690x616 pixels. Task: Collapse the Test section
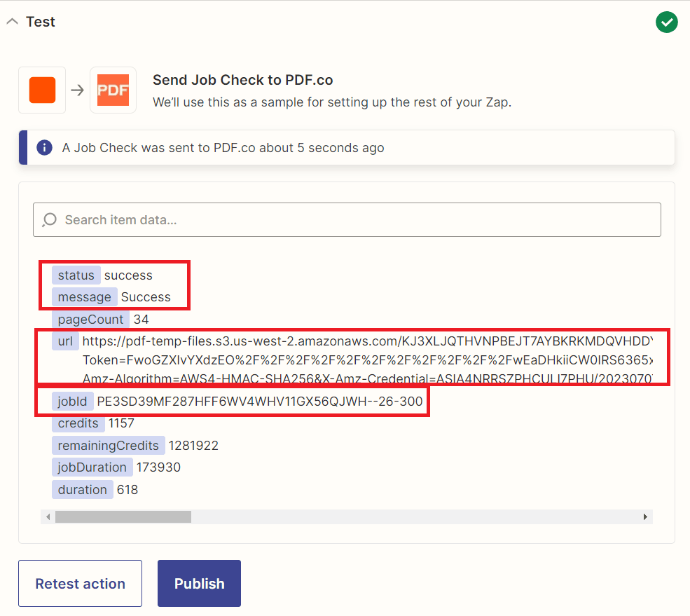pos(12,21)
